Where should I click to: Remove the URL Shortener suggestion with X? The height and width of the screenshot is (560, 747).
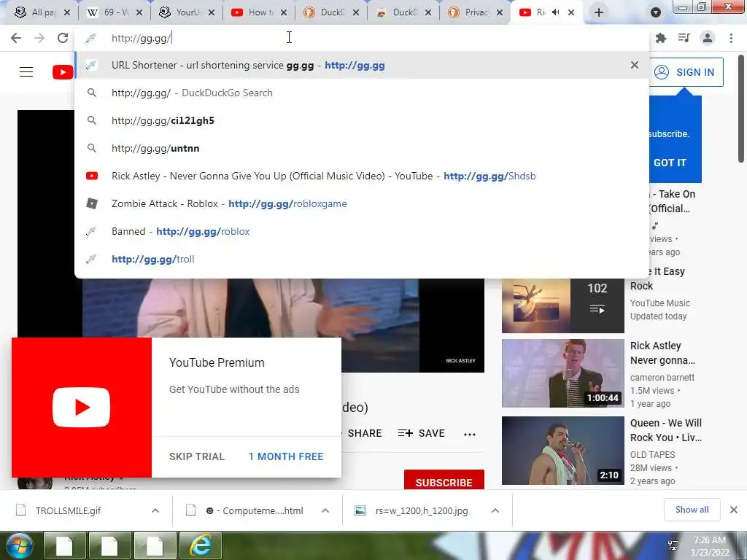635,65
